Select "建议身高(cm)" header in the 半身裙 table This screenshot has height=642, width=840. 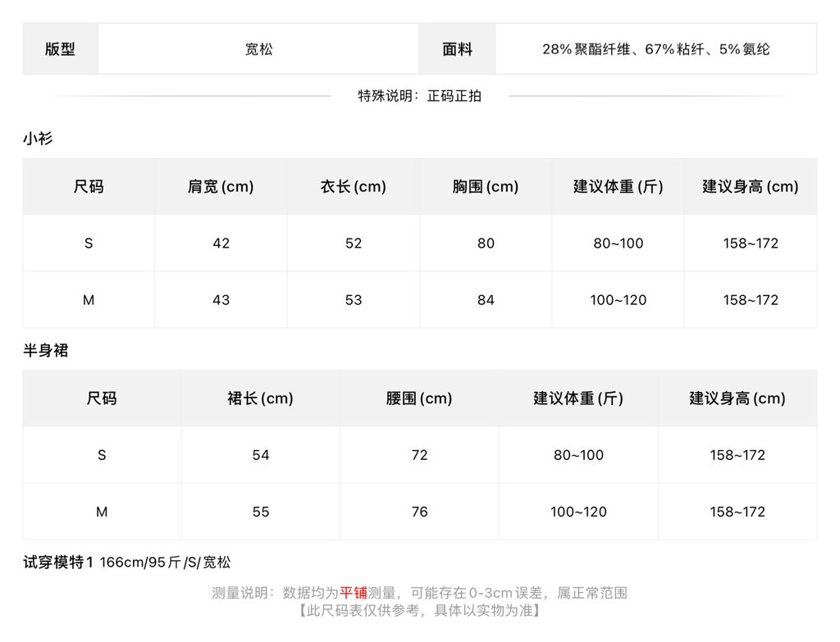(x=737, y=398)
